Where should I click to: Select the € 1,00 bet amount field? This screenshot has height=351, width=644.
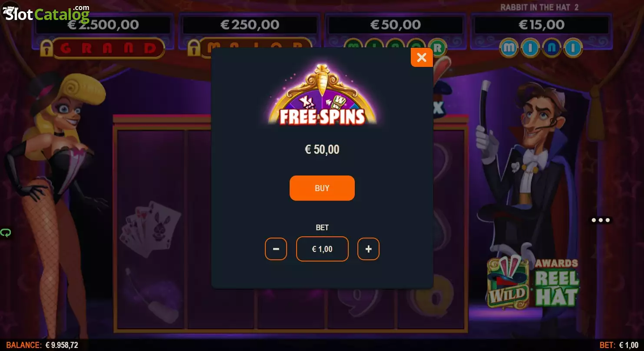(322, 249)
